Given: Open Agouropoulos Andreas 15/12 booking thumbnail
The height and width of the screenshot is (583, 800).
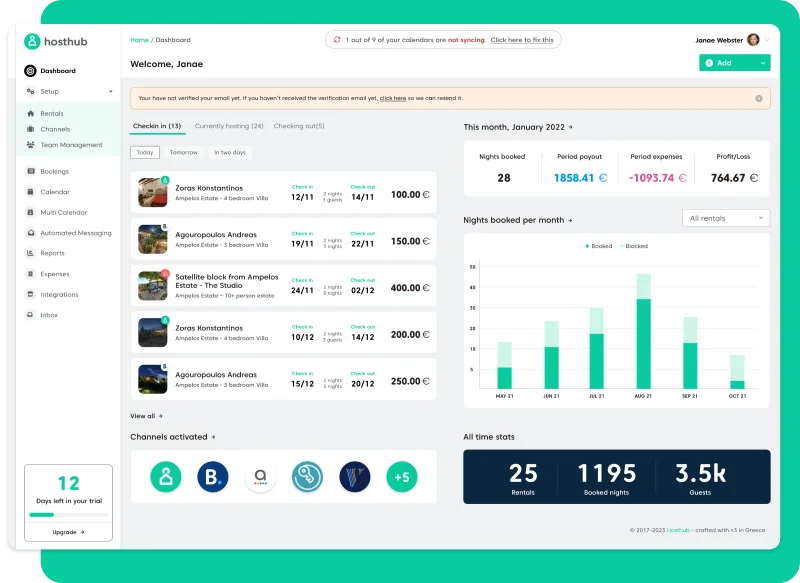Looking at the screenshot, I should coord(153,379).
